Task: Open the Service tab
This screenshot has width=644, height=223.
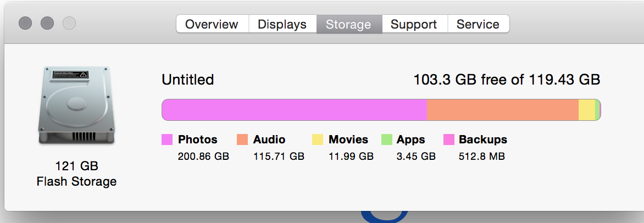Action: point(479,24)
